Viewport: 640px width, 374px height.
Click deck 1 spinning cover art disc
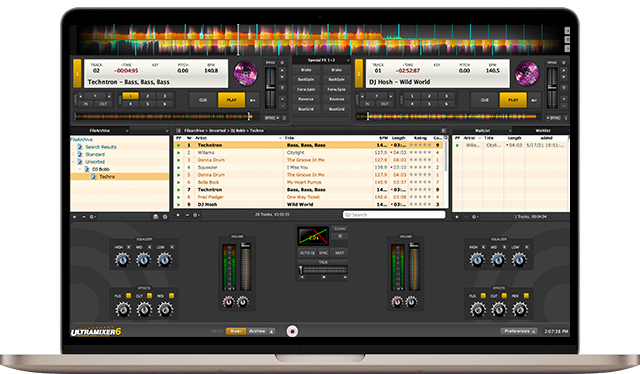click(x=245, y=73)
